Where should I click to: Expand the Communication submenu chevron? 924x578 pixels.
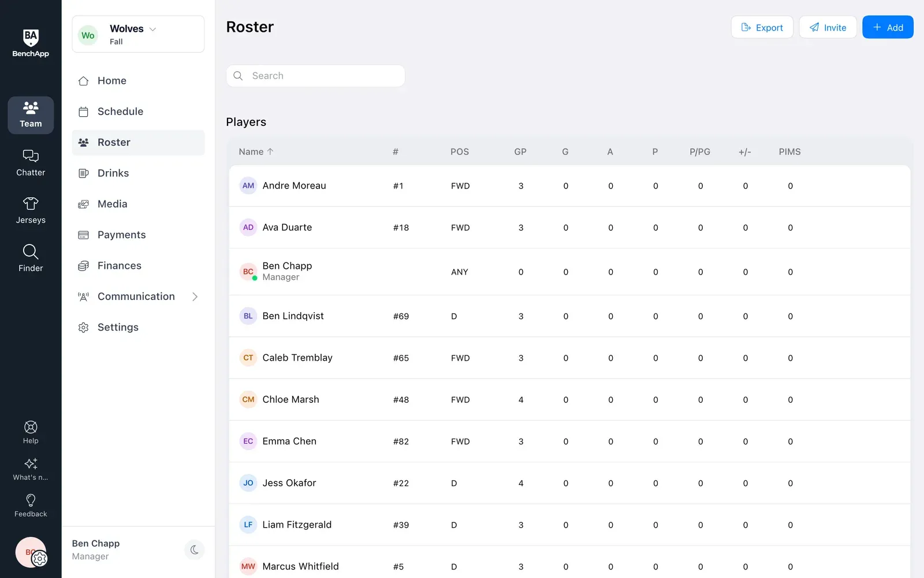pyautogui.click(x=195, y=297)
